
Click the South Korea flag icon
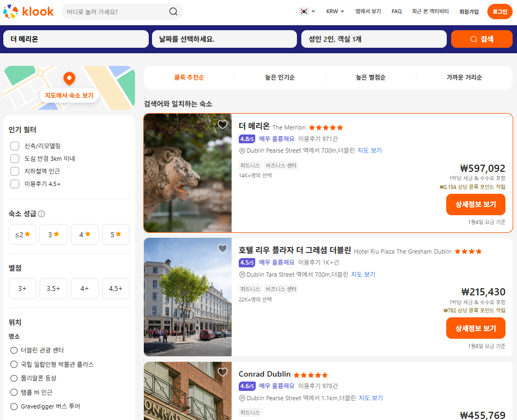coord(304,11)
